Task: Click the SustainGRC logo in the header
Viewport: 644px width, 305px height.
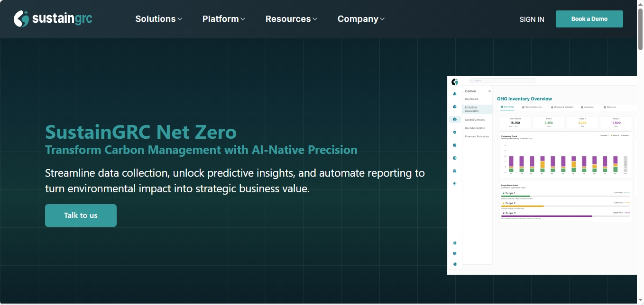Action: (53, 19)
